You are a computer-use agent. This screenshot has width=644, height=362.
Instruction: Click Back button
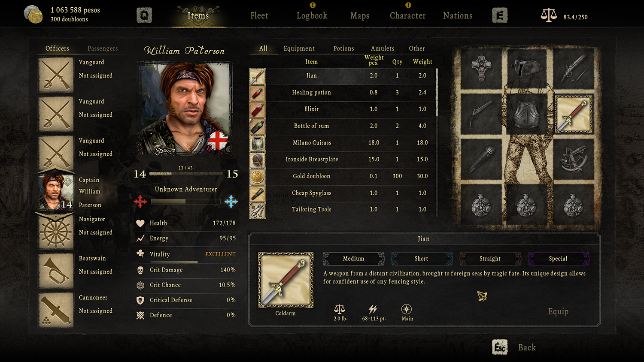[527, 347]
